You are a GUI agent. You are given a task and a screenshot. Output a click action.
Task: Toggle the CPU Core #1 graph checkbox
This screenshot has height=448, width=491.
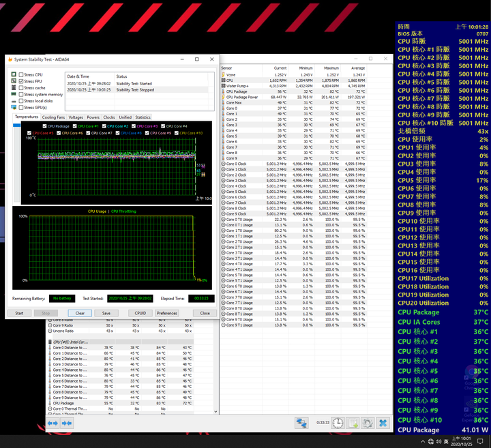click(74, 126)
